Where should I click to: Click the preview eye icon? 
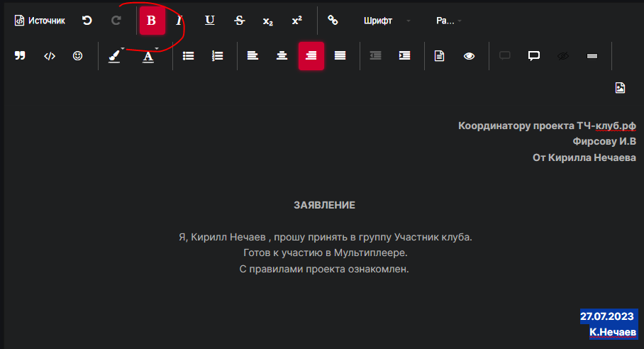click(x=469, y=56)
